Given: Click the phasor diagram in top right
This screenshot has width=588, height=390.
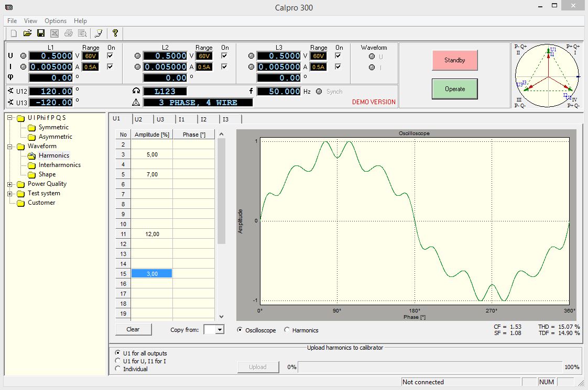Looking at the screenshot, I should tap(548, 76).
